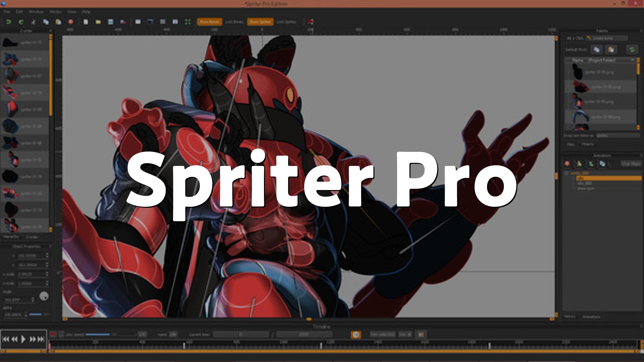Enable Lock Bones in toolbar
644x362 pixels.
coord(234,22)
